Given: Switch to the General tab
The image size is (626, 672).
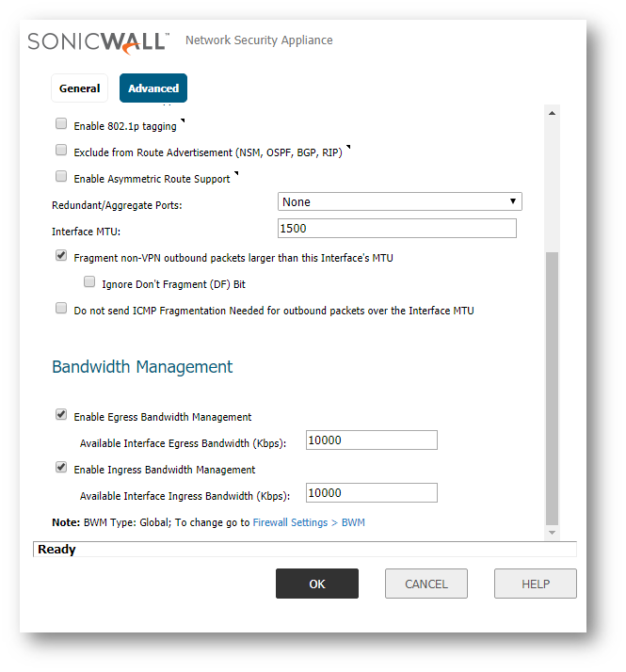Looking at the screenshot, I should (x=79, y=88).
